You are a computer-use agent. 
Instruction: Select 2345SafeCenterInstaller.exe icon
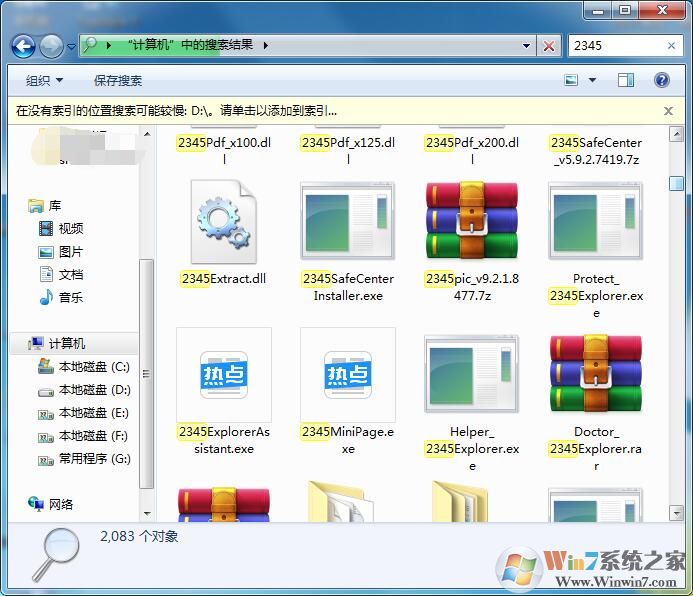(x=348, y=220)
